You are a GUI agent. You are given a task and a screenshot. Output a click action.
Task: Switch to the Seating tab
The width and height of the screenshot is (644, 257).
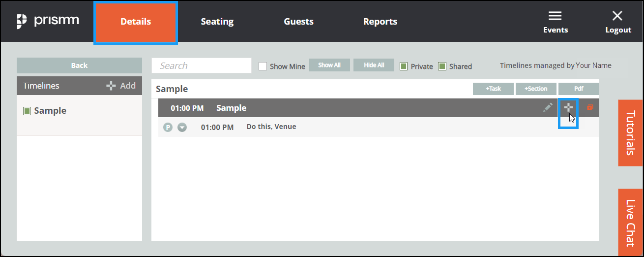coord(217,22)
